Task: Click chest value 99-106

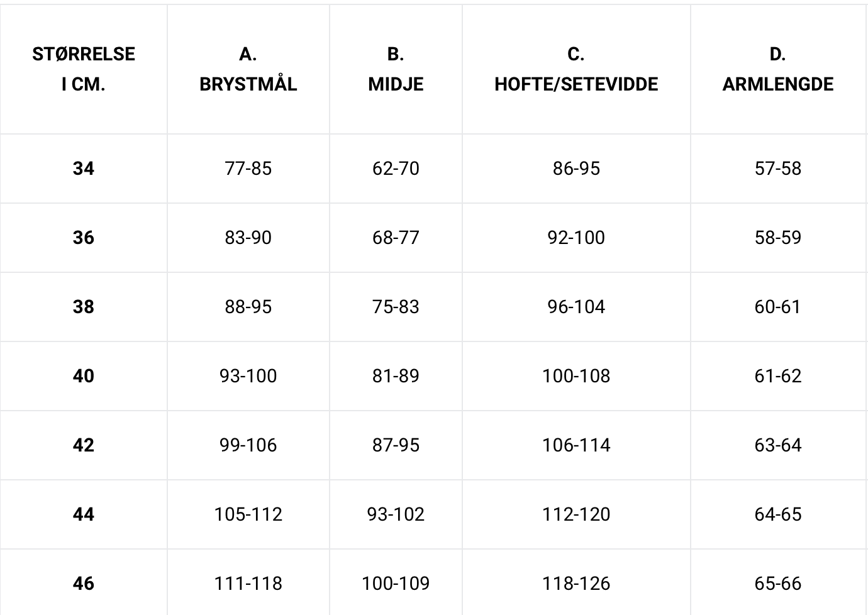Action: click(248, 445)
